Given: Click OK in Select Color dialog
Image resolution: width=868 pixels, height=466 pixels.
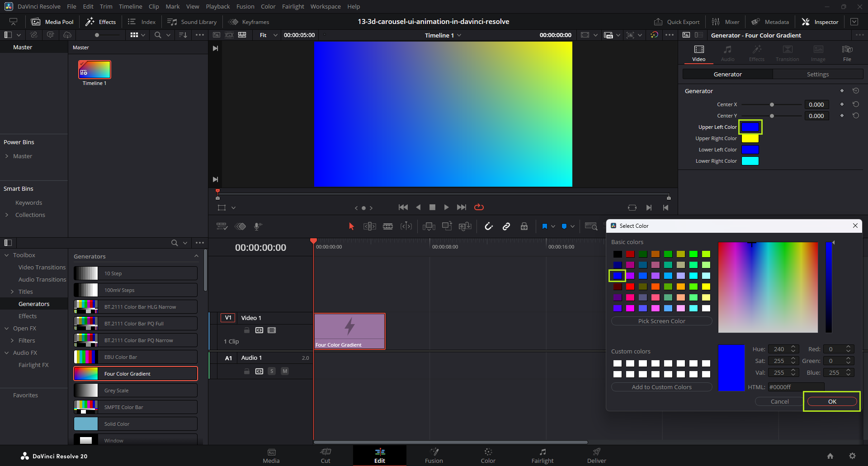Looking at the screenshot, I should pyautogui.click(x=832, y=401).
